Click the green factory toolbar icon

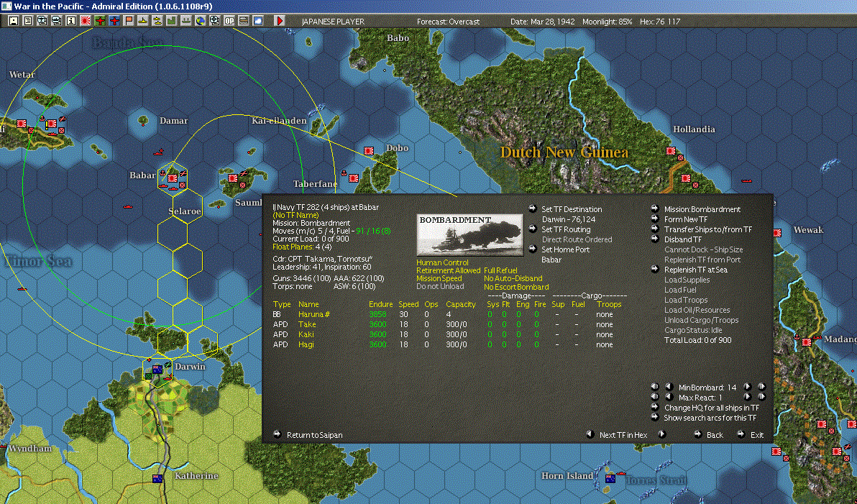tap(172, 21)
